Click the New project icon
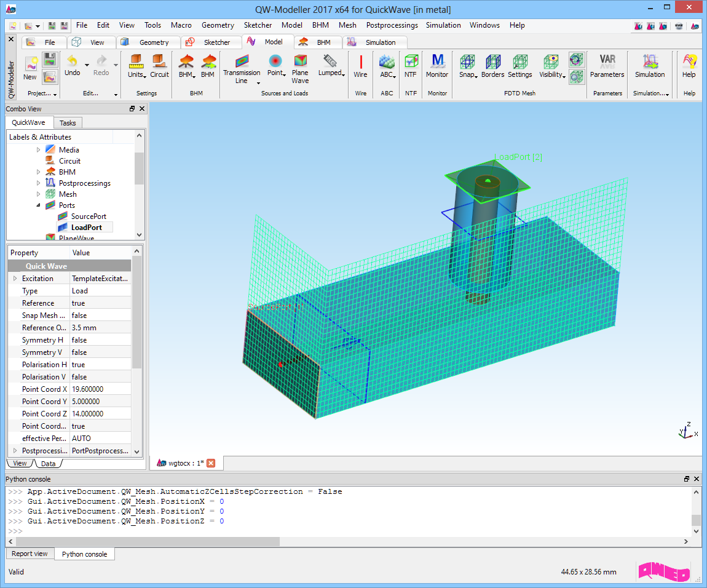This screenshot has height=588, width=707. point(30,64)
